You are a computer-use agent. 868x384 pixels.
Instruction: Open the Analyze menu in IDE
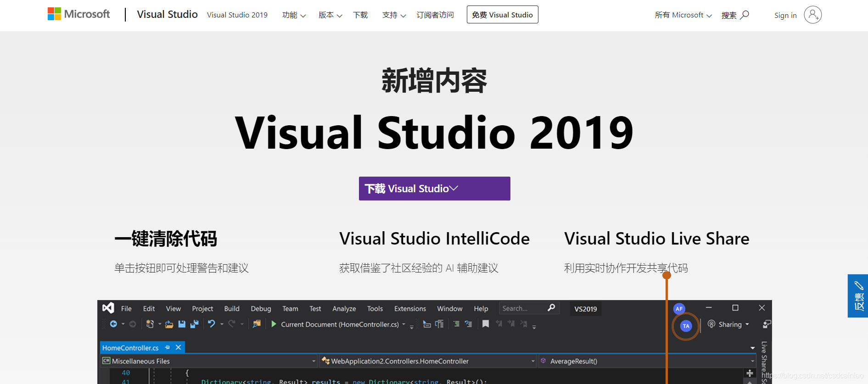344,308
